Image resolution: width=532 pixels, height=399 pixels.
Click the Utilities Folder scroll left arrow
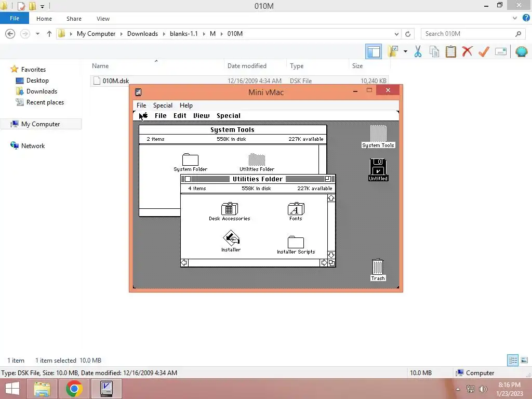pos(184,262)
